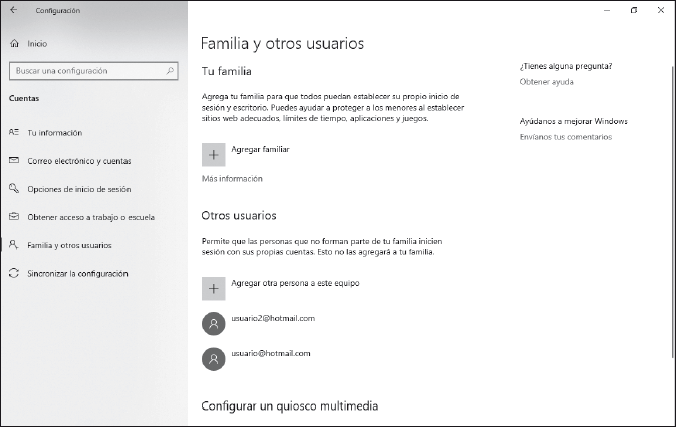
Task: Open Opciones de inicio de sesión
Action: coord(78,189)
